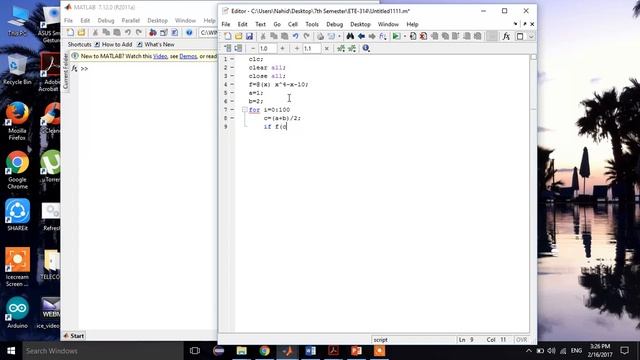Show cell info via the blue info icon
The height and width of the screenshot is (360, 640).
point(366,49)
